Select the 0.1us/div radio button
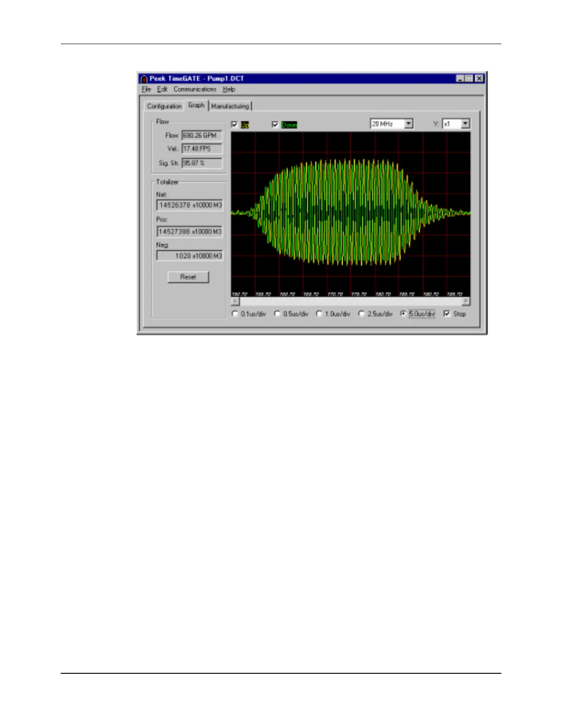The image size is (563, 728). pyautogui.click(x=235, y=313)
